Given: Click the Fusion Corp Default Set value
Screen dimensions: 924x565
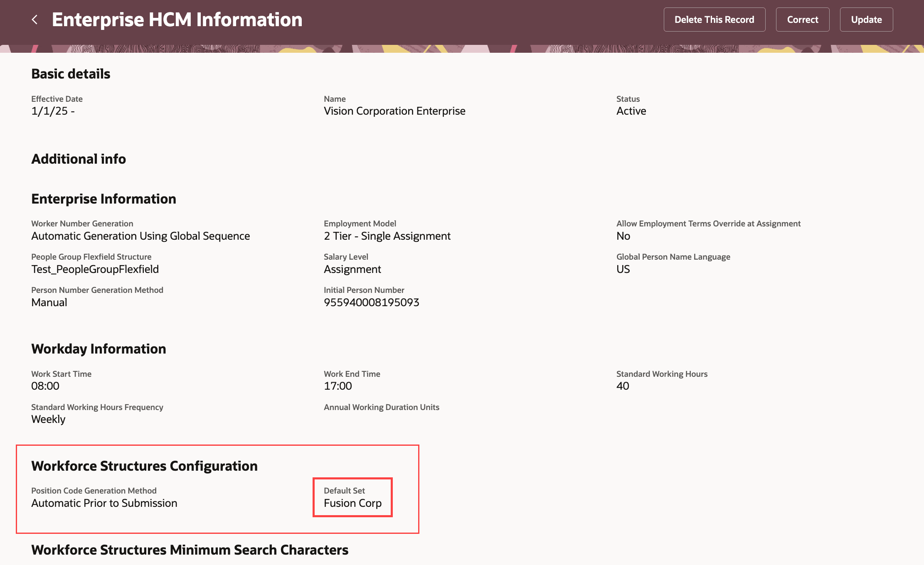Looking at the screenshot, I should (352, 503).
